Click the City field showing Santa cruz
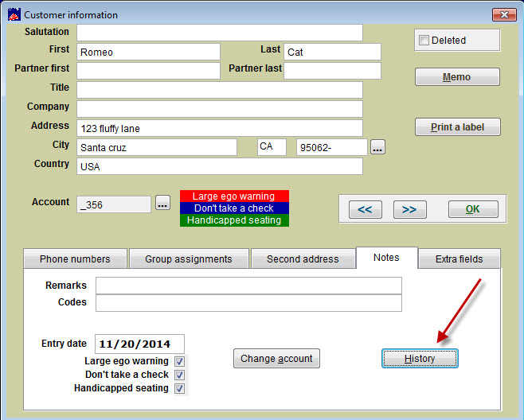The width and height of the screenshot is (524, 420). (x=157, y=147)
